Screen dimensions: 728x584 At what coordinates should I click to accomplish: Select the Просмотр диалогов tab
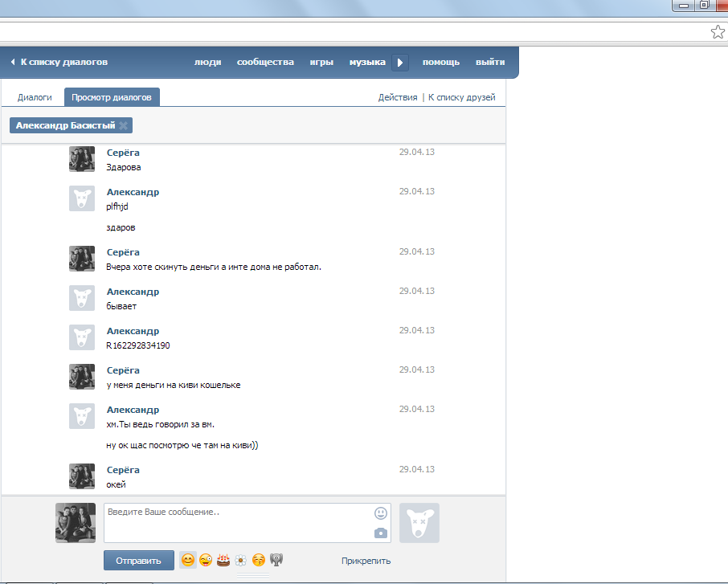(112, 97)
